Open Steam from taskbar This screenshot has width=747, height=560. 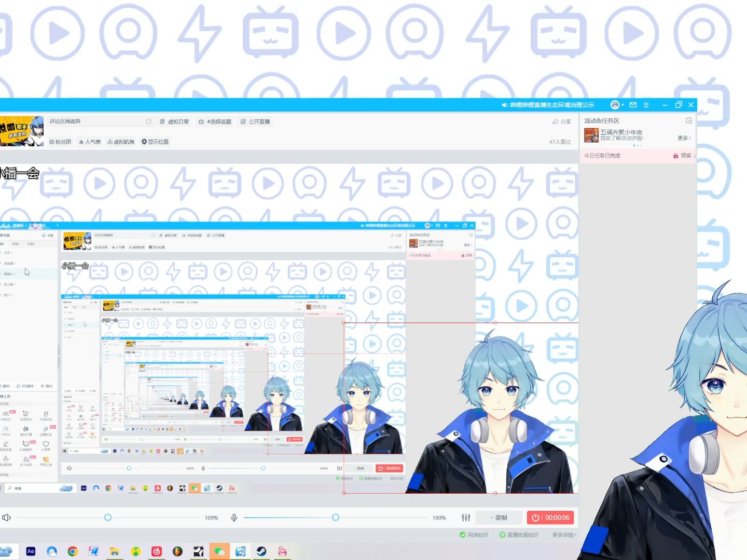261,551
